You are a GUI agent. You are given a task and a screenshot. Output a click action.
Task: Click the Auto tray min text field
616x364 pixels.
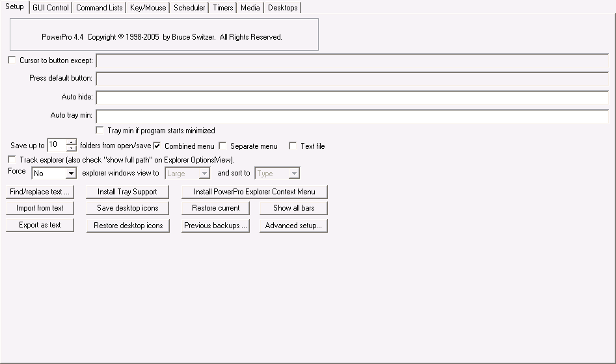(x=352, y=116)
